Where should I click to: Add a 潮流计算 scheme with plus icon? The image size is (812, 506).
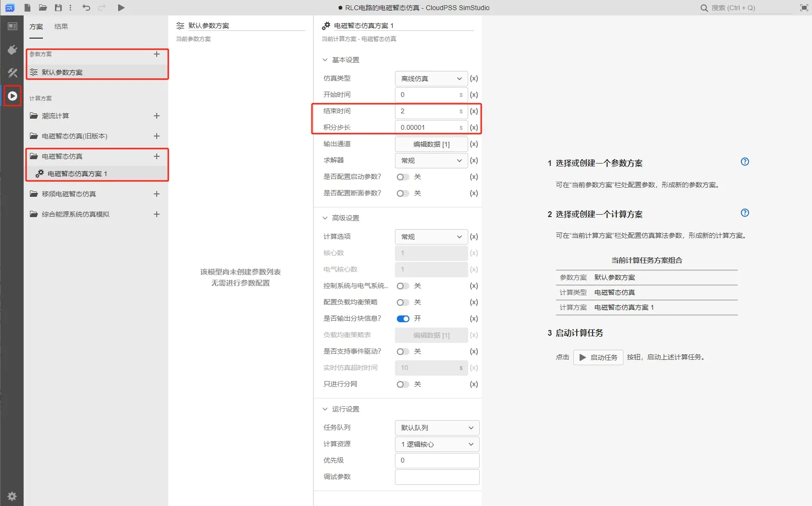pyautogui.click(x=157, y=116)
